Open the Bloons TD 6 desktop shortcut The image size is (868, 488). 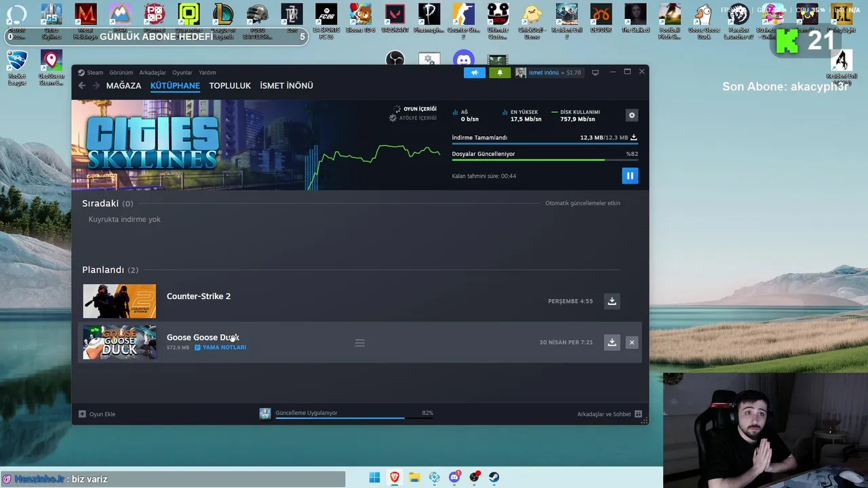pyautogui.click(x=361, y=19)
